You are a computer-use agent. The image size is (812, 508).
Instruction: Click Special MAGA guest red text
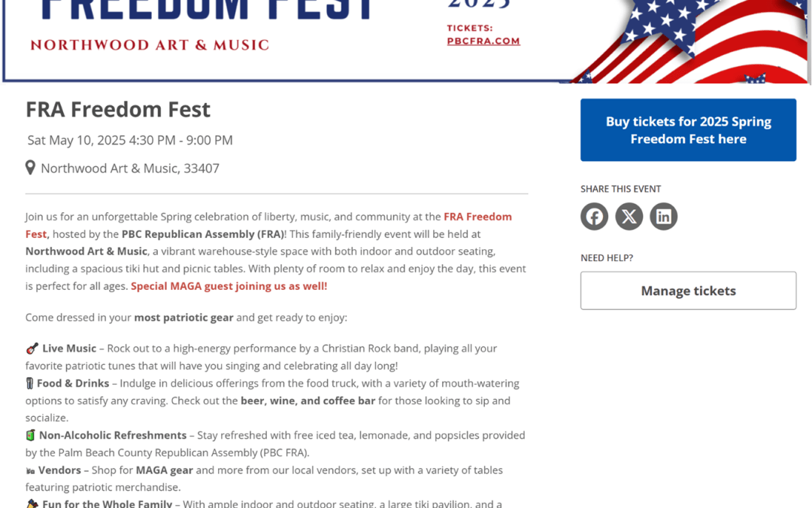click(229, 286)
